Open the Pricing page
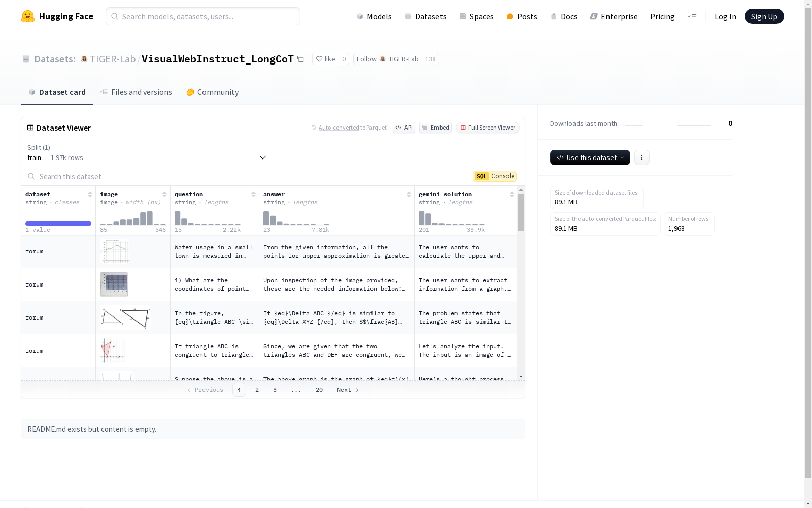This screenshot has width=812, height=508. tap(662, 16)
